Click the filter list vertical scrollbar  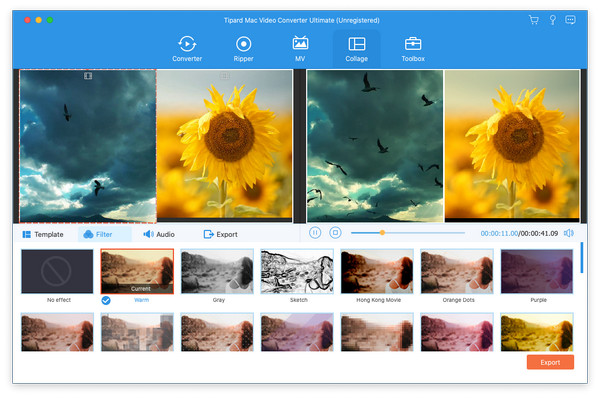pos(582,257)
